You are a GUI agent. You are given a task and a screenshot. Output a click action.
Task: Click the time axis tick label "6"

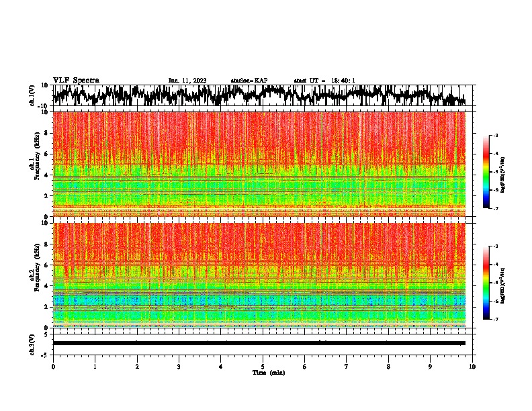point(305,367)
